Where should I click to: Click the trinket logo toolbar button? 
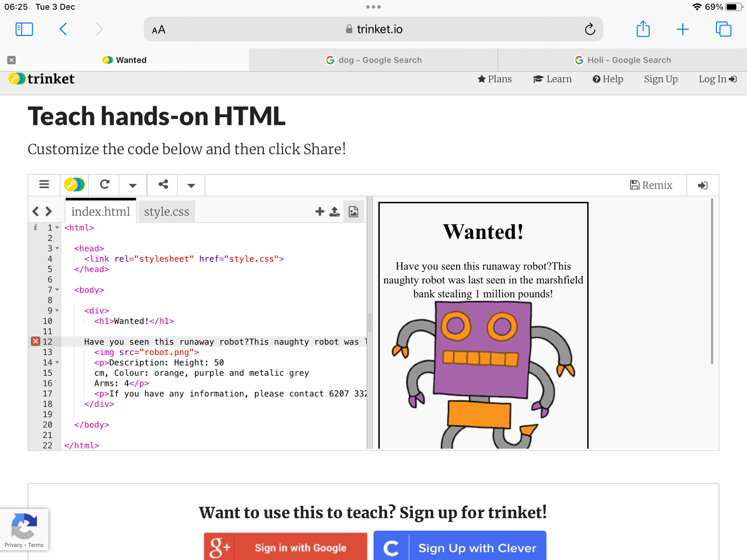tap(74, 185)
